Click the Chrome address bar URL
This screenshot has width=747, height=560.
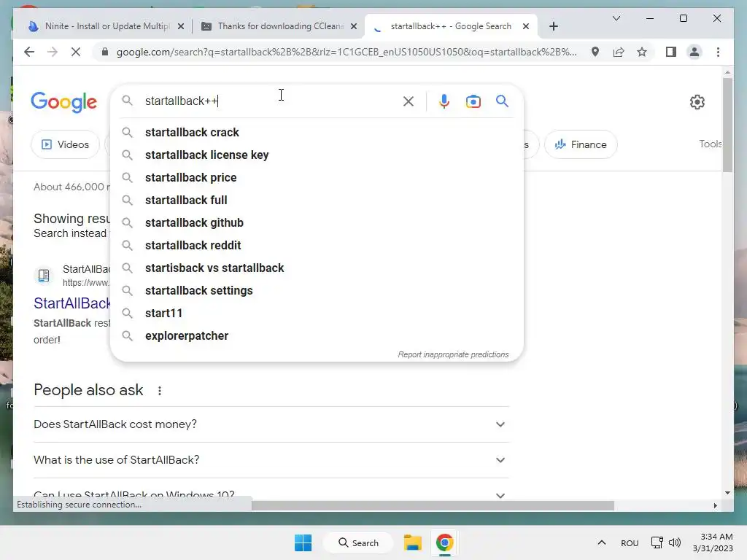(347, 52)
